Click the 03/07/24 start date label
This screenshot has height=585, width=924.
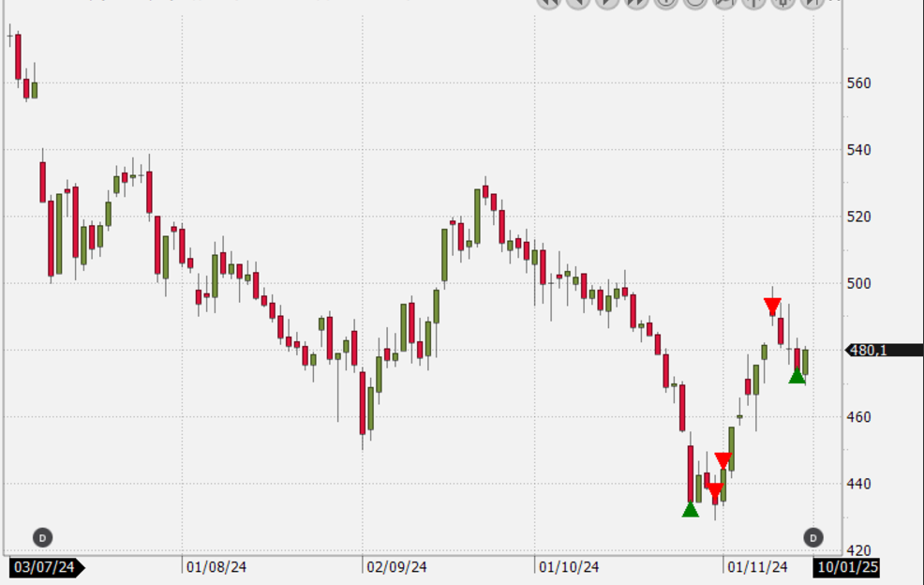[x=45, y=567]
